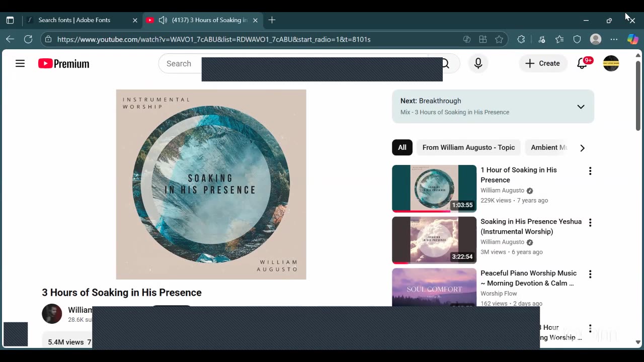Reload the current YouTube page
644x362 pixels.
point(28,39)
